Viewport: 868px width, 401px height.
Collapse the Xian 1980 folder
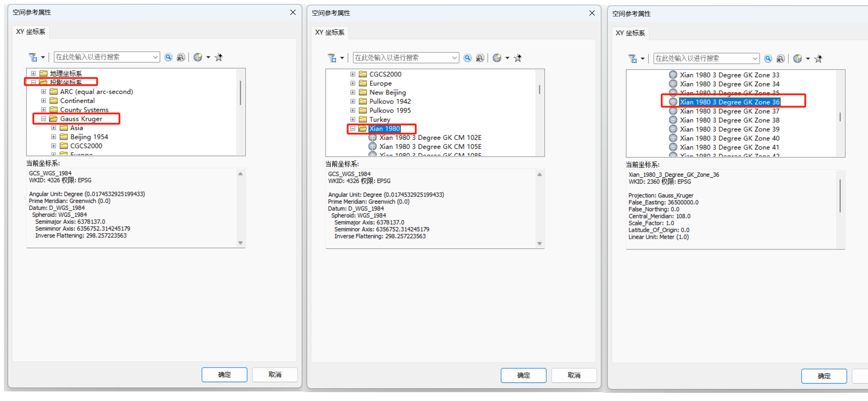(x=353, y=129)
